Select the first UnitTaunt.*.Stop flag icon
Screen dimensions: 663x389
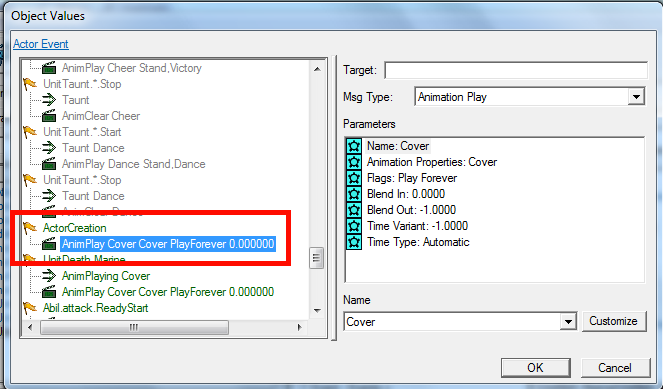pyautogui.click(x=30, y=84)
